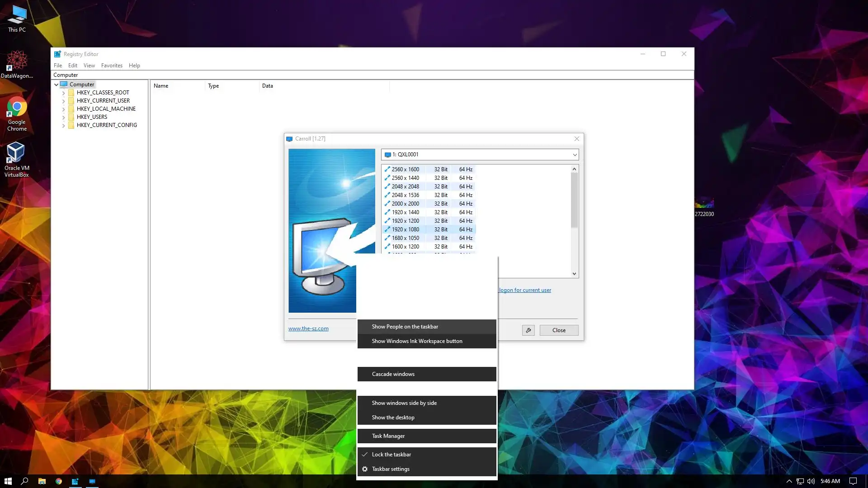The image size is (868, 488).
Task: Collapse the Computer root node
Action: (x=57, y=84)
